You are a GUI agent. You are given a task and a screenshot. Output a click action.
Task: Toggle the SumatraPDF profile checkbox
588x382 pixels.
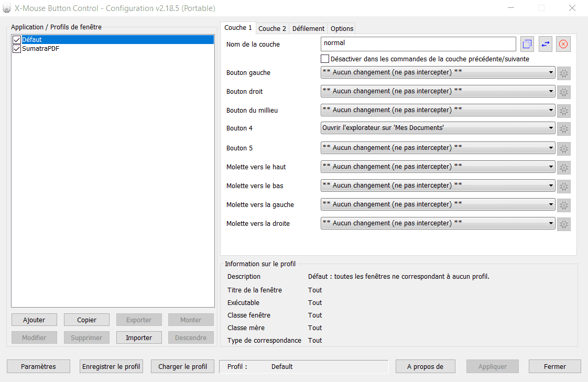coord(17,48)
